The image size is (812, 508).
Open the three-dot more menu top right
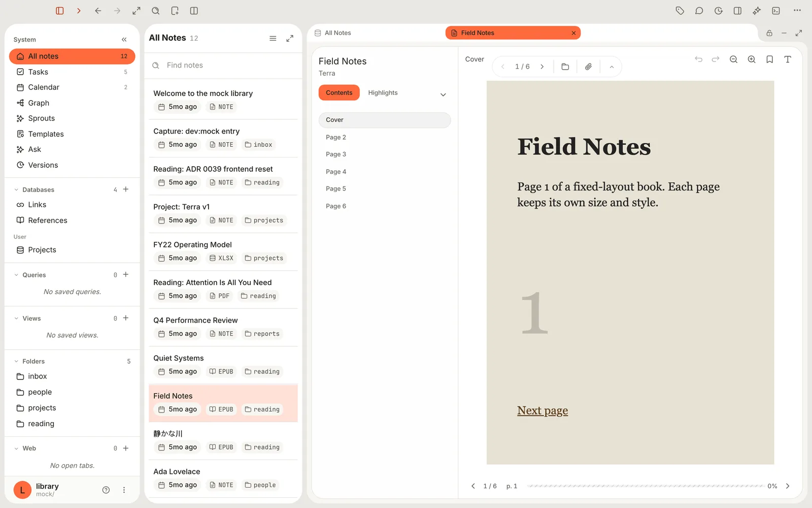(797, 11)
